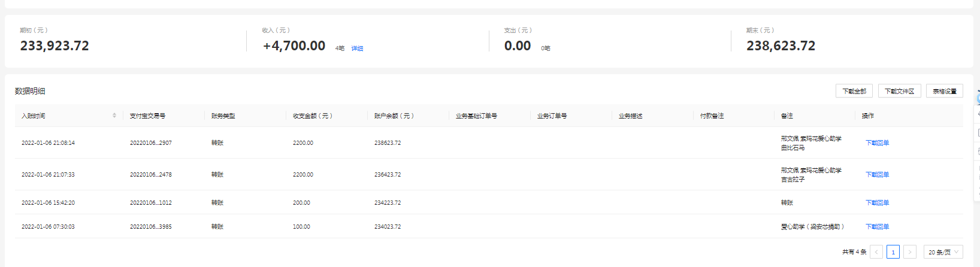
Task: Click the remark 爱心助学（梁安芯捐助）
Action: tap(812, 227)
